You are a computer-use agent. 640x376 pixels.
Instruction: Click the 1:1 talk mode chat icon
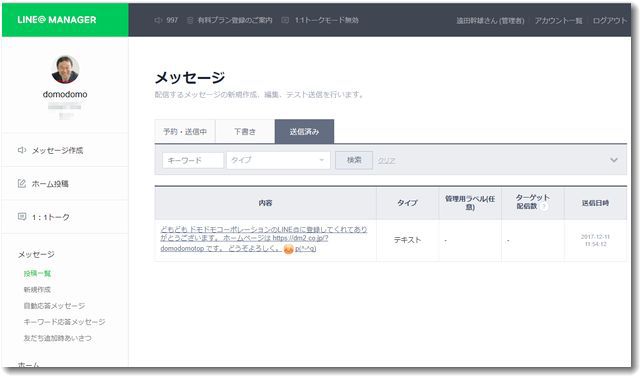(x=285, y=20)
